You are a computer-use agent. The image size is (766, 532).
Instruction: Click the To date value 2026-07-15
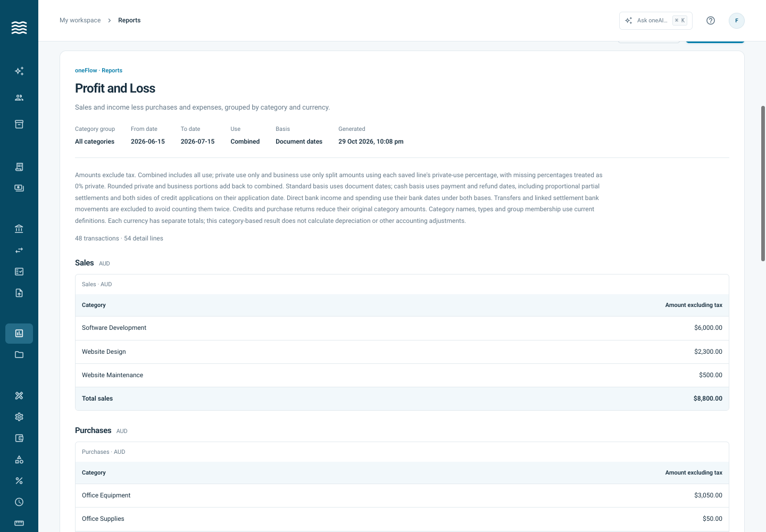tap(197, 142)
